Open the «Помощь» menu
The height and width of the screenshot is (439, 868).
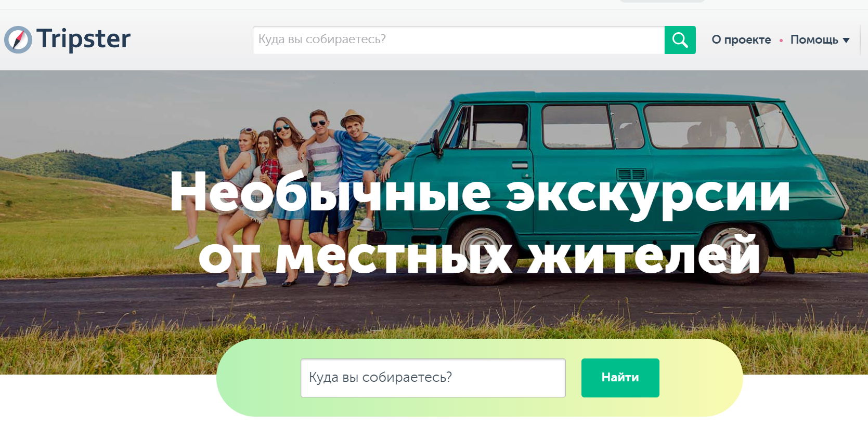[814, 40]
